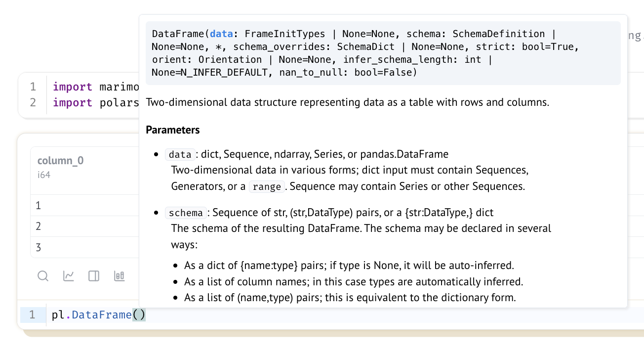Toggle the side panel row viewer icon
Screen dimensions: 644x359
coord(94,276)
